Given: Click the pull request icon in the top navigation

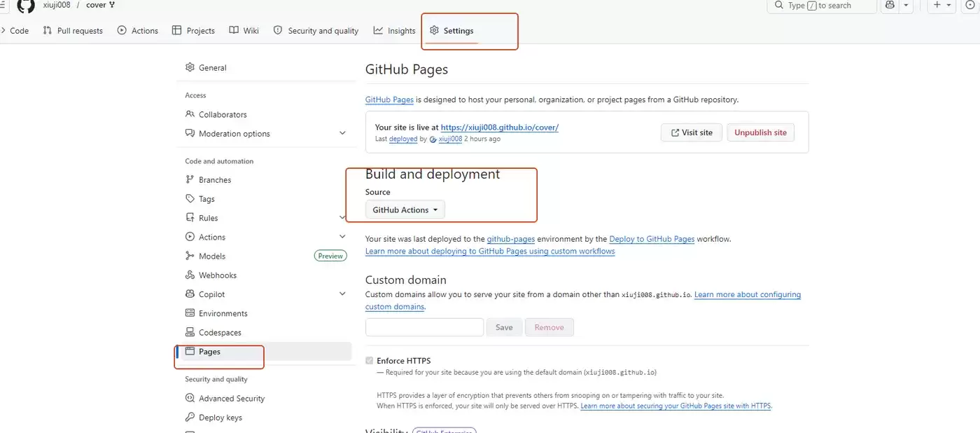Looking at the screenshot, I should pos(48,30).
